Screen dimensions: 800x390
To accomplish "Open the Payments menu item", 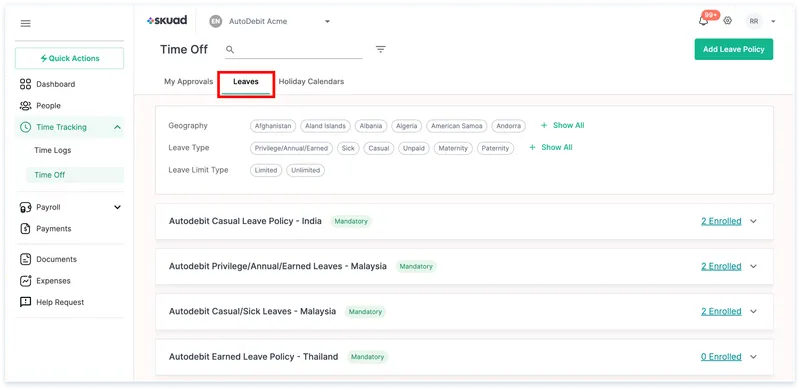I will pyautogui.click(x=54, y=229).
